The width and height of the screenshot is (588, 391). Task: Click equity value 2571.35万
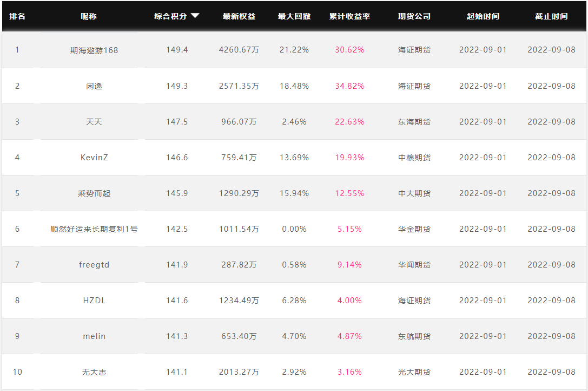coord(239,86)
